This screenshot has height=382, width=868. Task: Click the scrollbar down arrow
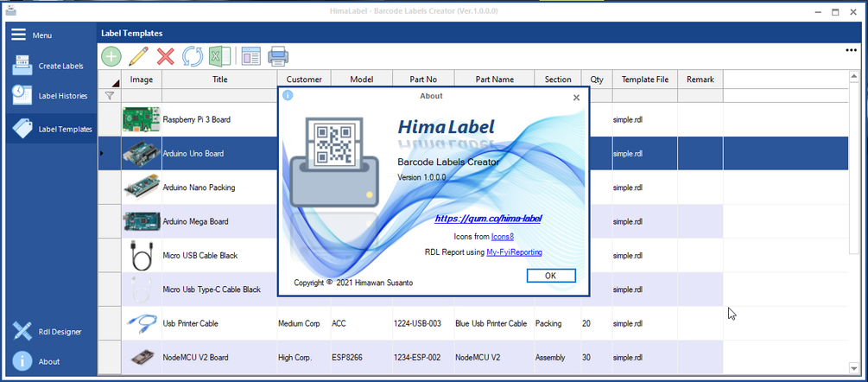(x=854, y=368)
